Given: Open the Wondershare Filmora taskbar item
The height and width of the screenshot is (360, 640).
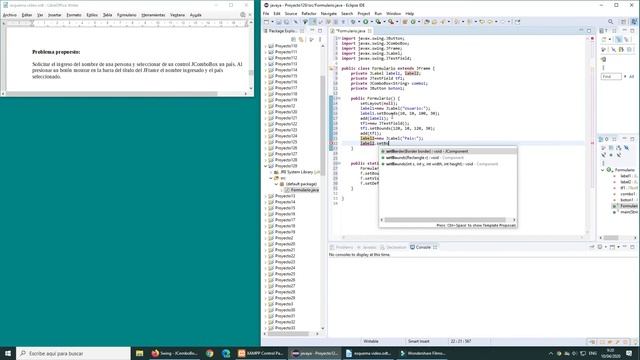Looking at the screenshot, I should pyautogui.click(x=422, y=353).
